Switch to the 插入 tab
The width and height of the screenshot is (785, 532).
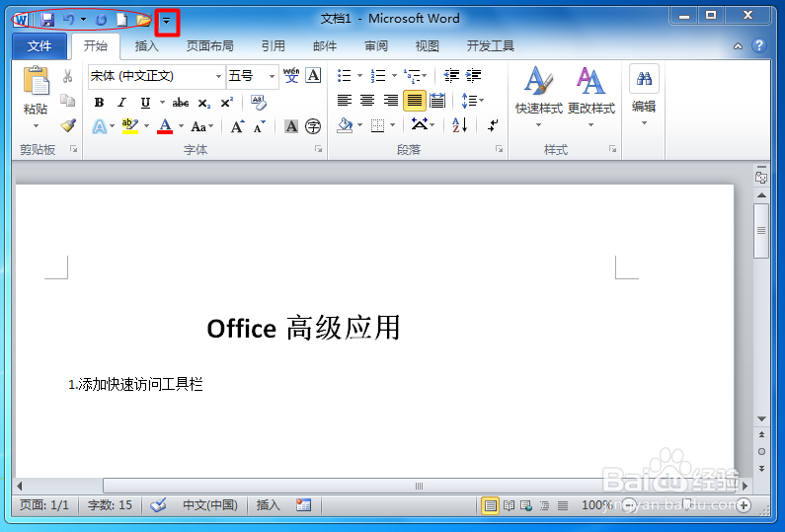tap(147, 46)
